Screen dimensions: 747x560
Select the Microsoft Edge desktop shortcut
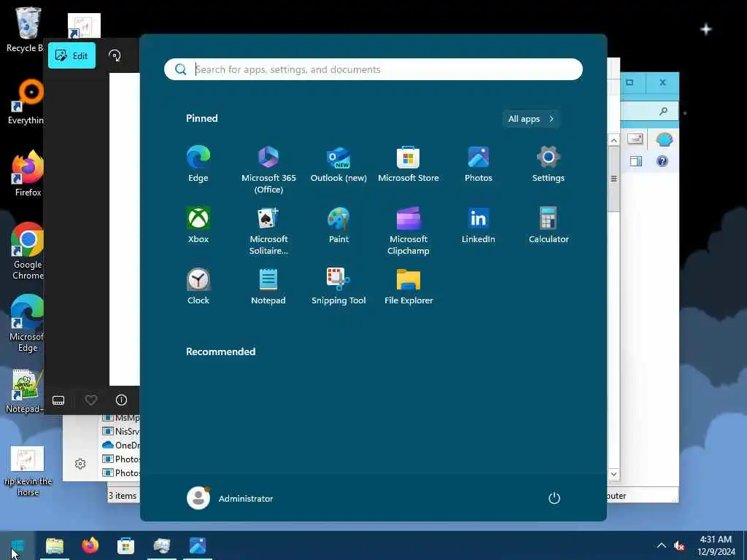27,323
